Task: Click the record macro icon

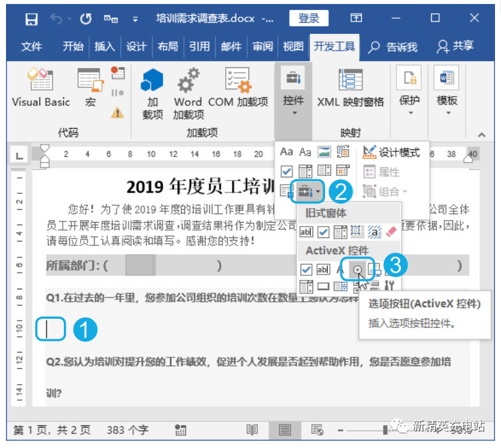Action: (x=117, y=73)
